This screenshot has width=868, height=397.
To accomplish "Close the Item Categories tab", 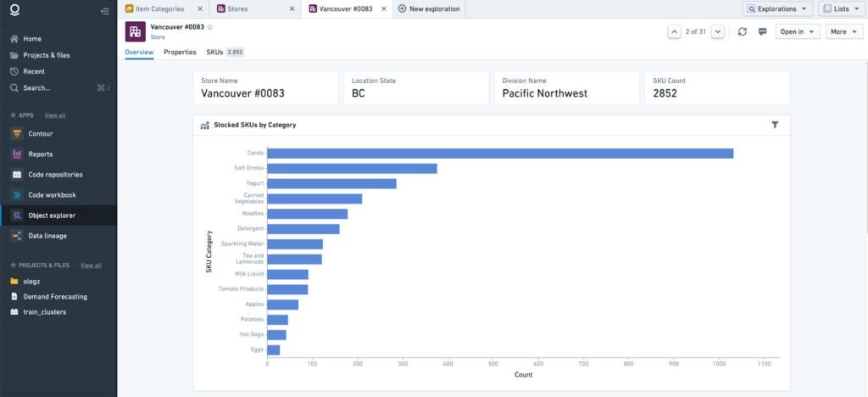I will coord(200,8).
